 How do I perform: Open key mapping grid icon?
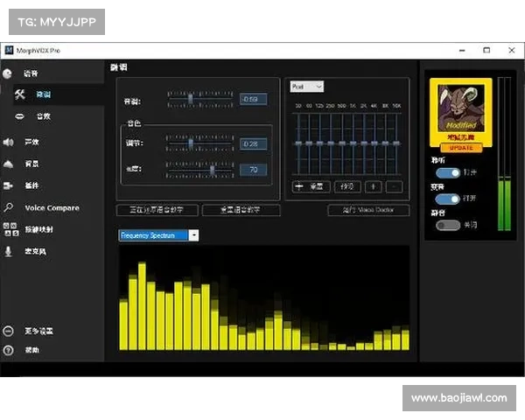10,229
